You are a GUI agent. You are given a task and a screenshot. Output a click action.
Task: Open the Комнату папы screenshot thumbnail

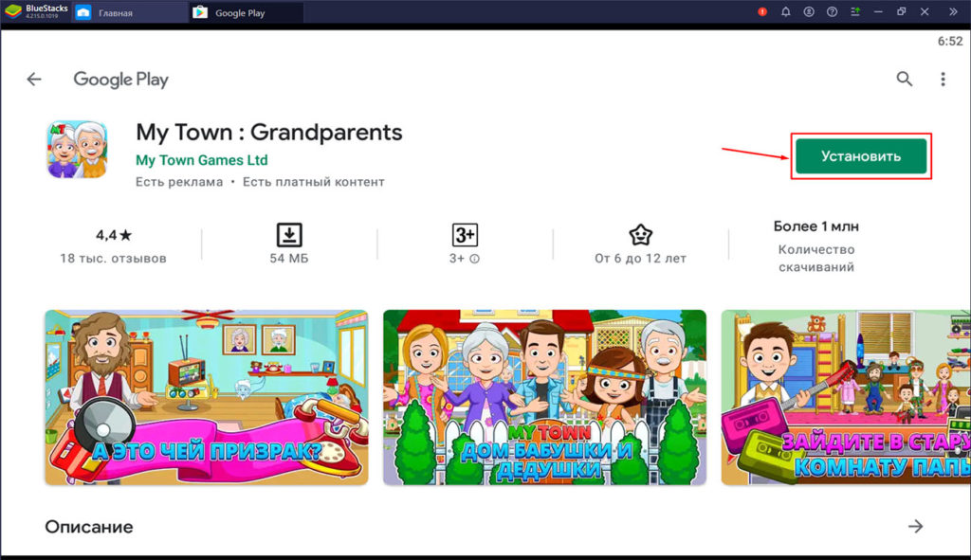tap(846, 397)
